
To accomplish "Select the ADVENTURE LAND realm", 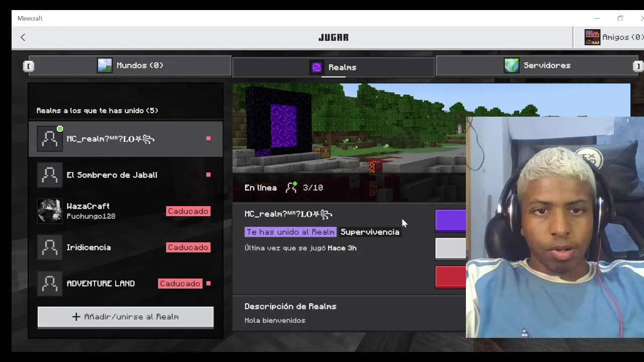I will coord(125,284).
